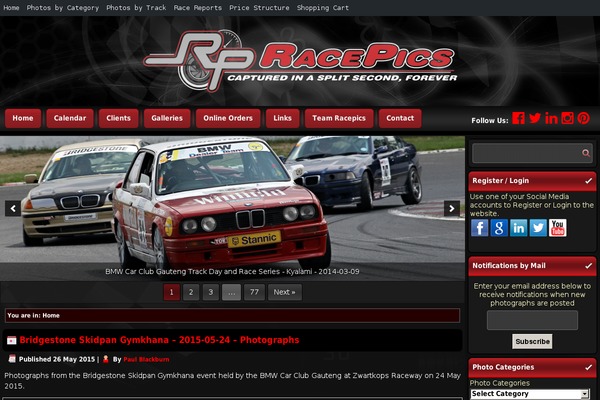
Task: Click the RacePics logo
Action: [300, 61]
